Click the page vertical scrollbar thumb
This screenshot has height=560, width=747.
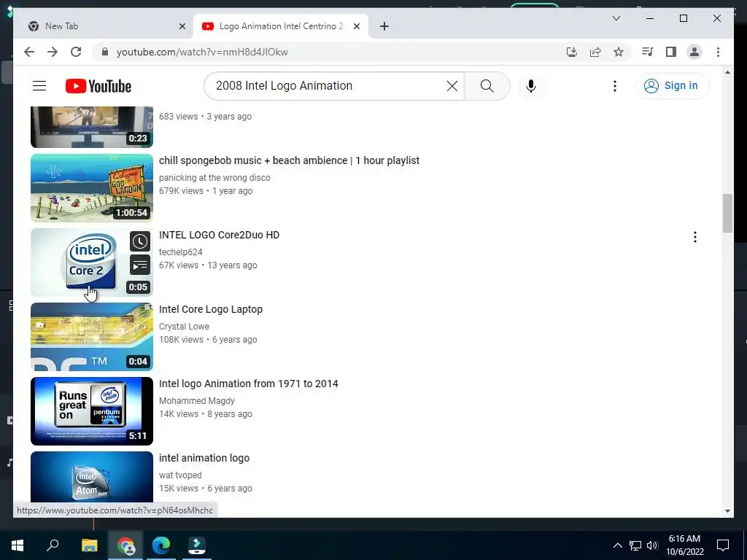727,213
